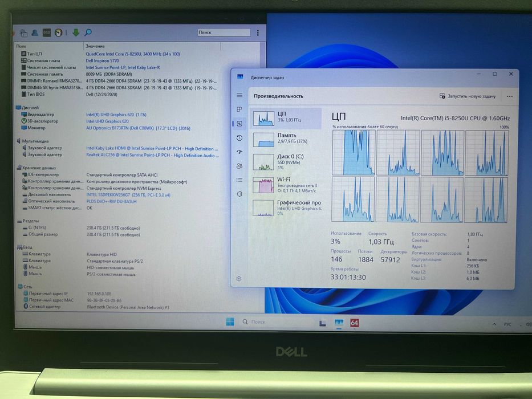Click the blue magnifier icon in AIDA64 toolbar
Screen dimensions: 532x399
point(88,32)
